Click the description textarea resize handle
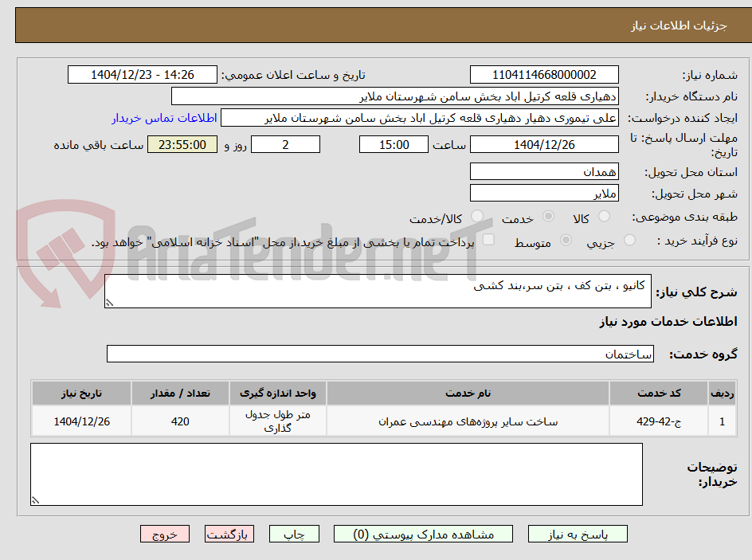 (109, 303)
